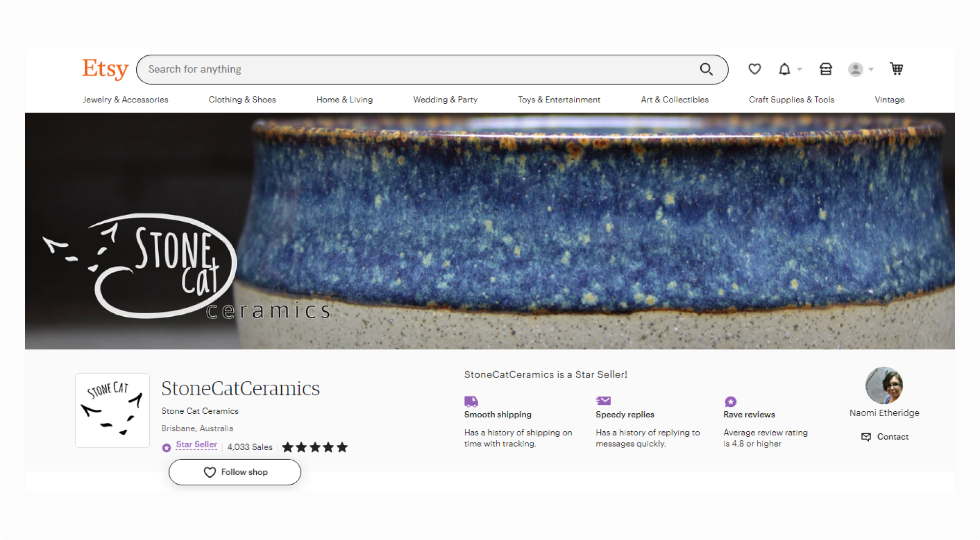Expand the account menu arrow
The width and height of the screenshot is (980, 540).
(871, 70)
